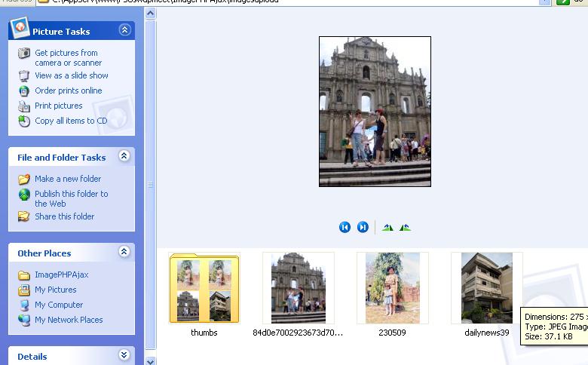Select the dailynews39 image thumbnail

487,288
